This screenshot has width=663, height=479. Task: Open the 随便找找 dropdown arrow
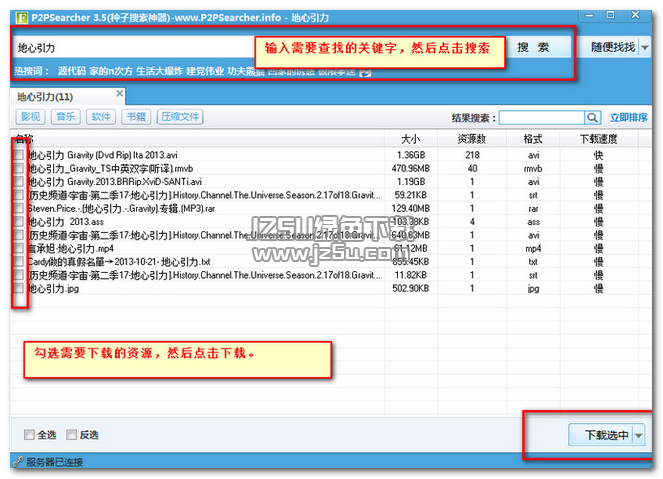tap(644, 47)
